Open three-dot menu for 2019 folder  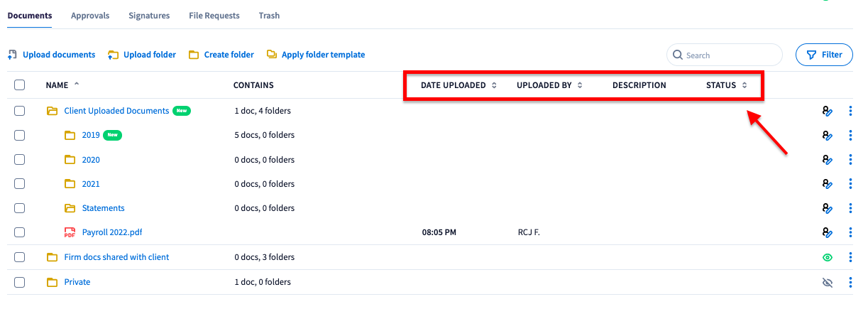(850, 135)
